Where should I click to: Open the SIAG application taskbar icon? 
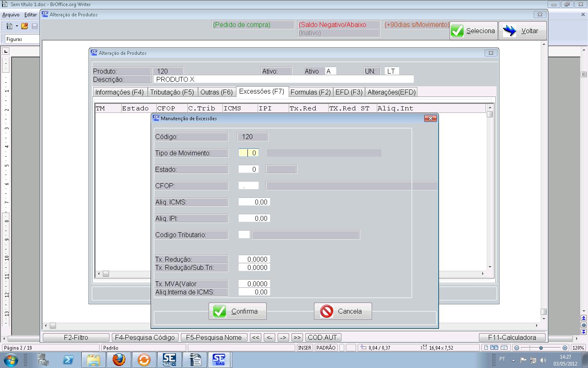tap(219, 360)
